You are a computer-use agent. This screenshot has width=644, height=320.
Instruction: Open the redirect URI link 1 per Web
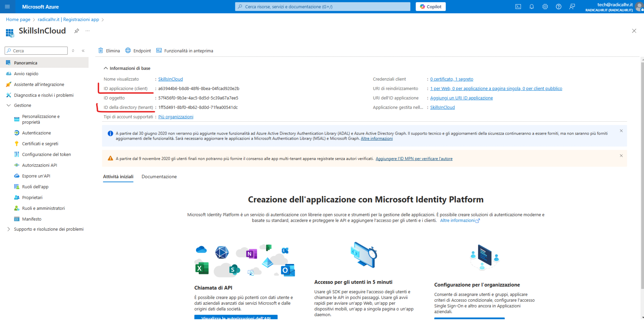496,89
